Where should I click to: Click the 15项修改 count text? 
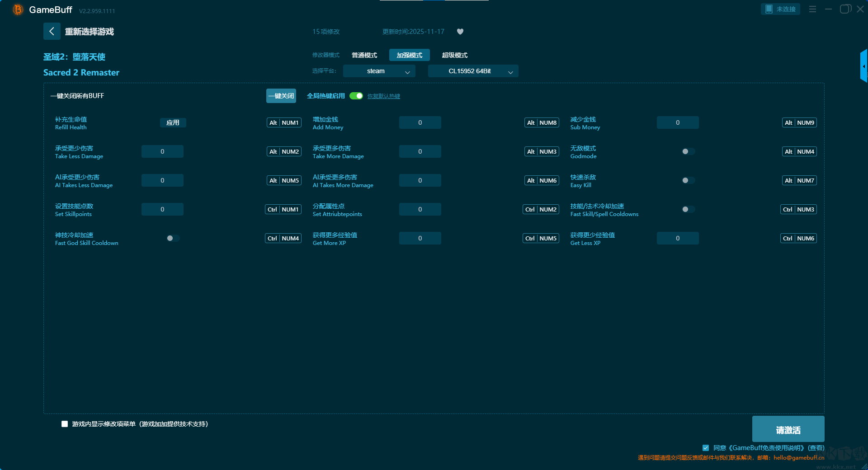coord(326,32)
